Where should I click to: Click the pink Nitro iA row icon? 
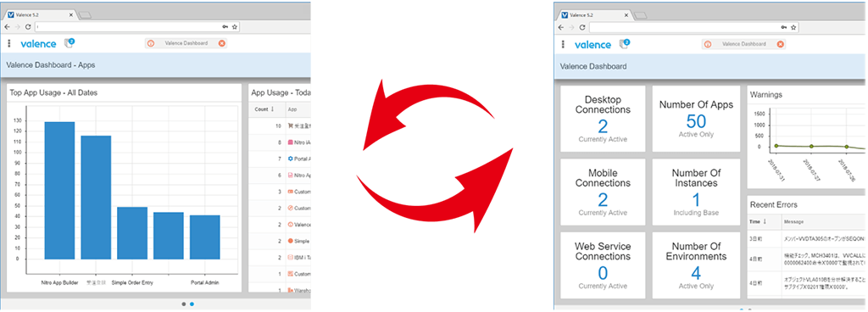(291, 142)
